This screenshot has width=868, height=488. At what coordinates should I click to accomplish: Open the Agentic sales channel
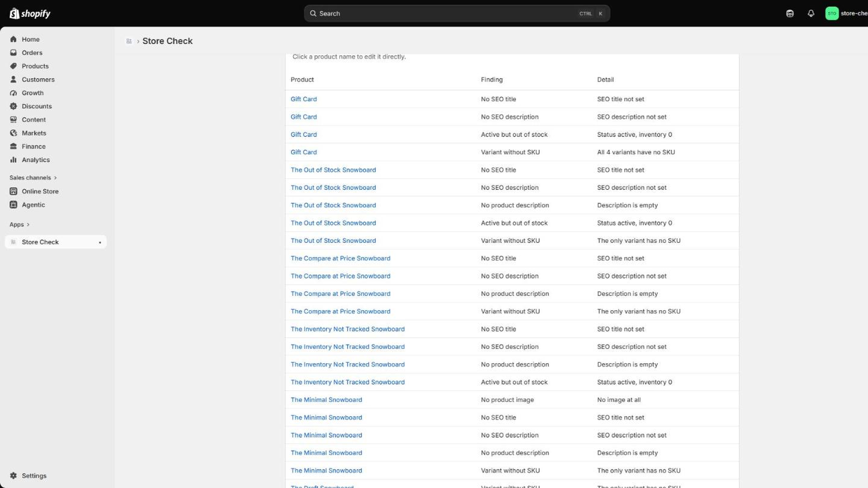coord(33,205)
